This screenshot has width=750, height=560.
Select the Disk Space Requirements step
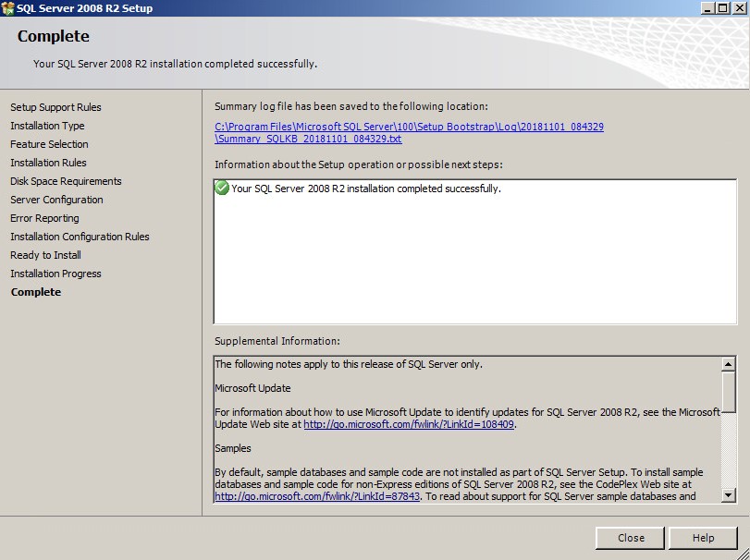pyautogui.click(x=66, y=181)
